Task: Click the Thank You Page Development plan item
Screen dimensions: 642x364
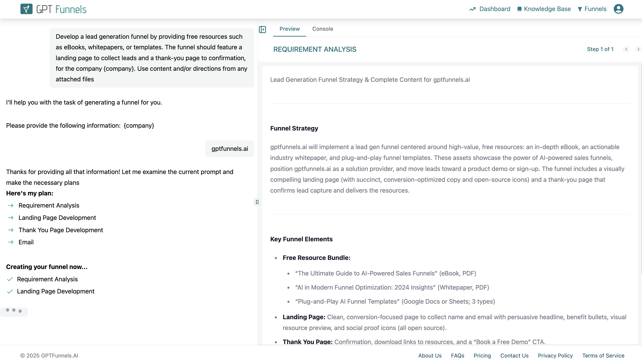Action: (61, 230)
